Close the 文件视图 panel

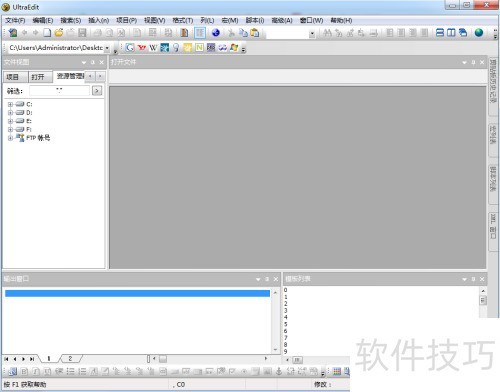[102, 62]
